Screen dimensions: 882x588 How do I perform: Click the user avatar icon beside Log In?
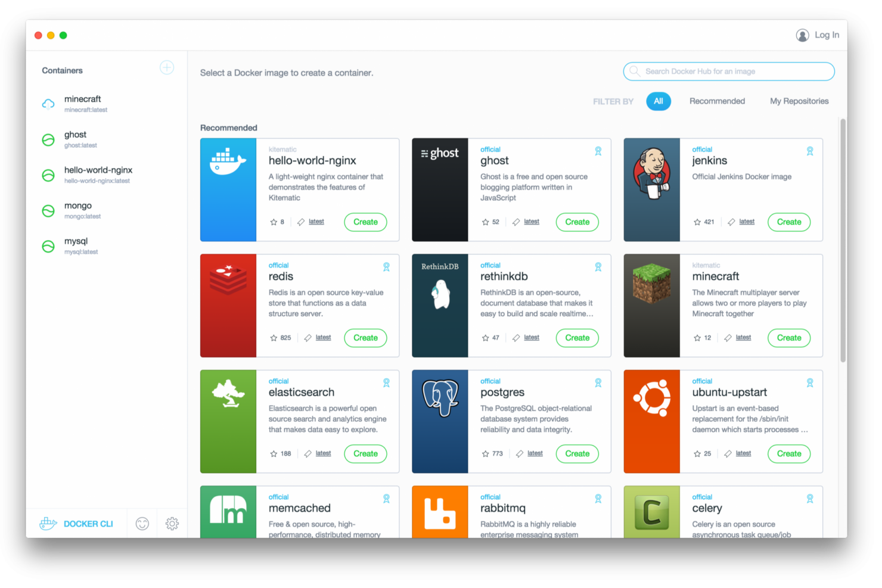pos(802,35)
